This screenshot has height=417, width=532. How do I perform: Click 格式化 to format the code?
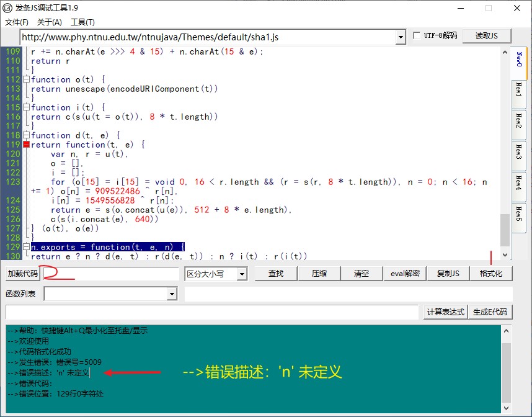tap(490, 274)
